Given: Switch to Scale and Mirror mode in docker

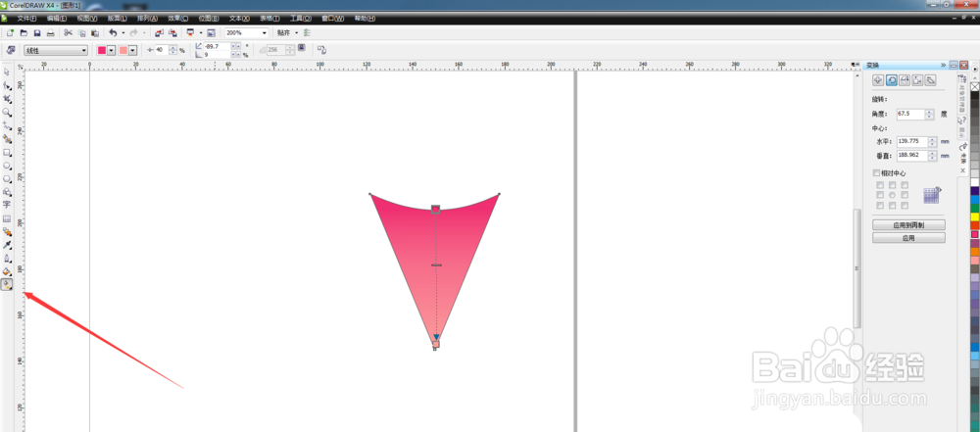Looking at the screenshot, I should [905, 80].
